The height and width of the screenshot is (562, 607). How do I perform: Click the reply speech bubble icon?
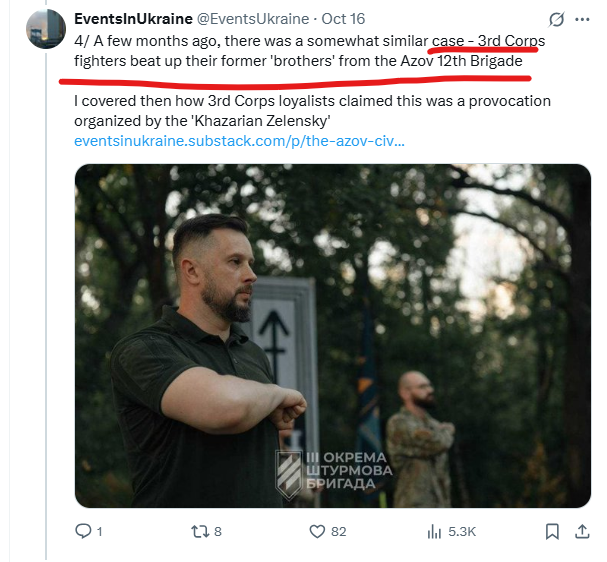click(x=84, y=532)
